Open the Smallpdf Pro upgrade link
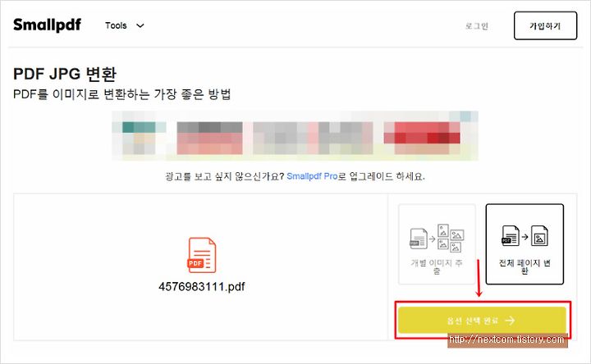The height and width of the screenshot is (364, 591). (x=312, y=176)
